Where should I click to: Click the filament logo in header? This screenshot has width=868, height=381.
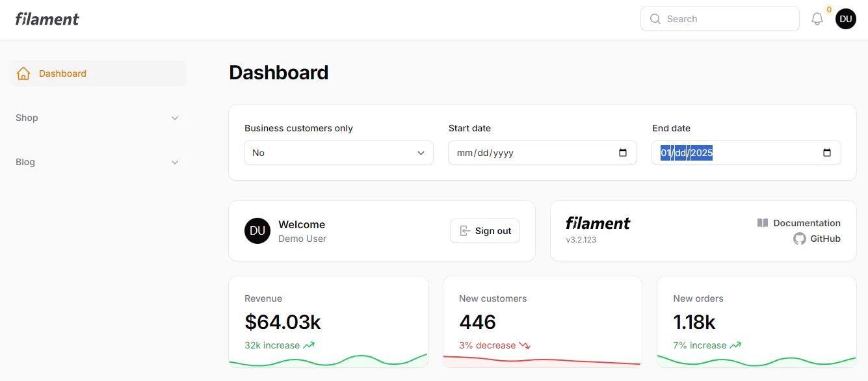(47, 20)
